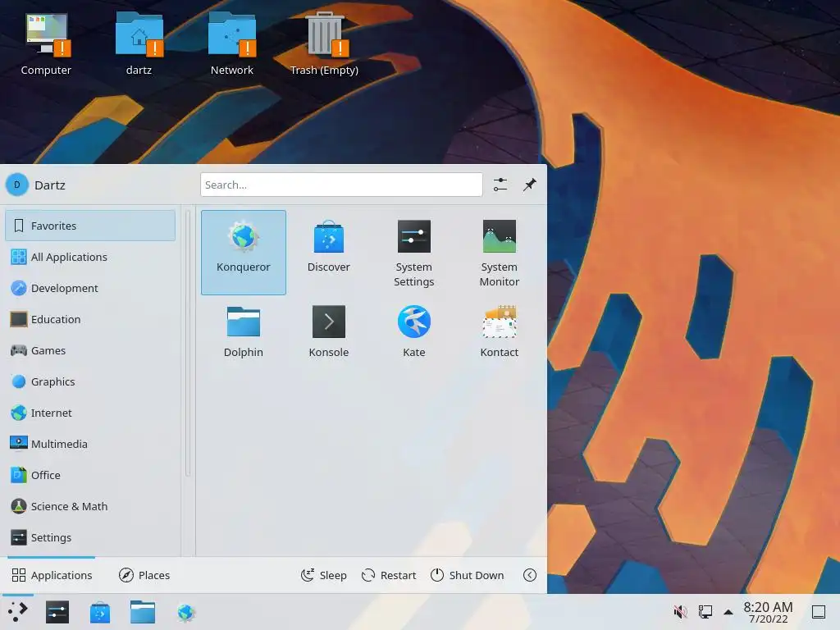Open the network tray icon
Viewport: 840px width, 630px height.
click(705, 611)
